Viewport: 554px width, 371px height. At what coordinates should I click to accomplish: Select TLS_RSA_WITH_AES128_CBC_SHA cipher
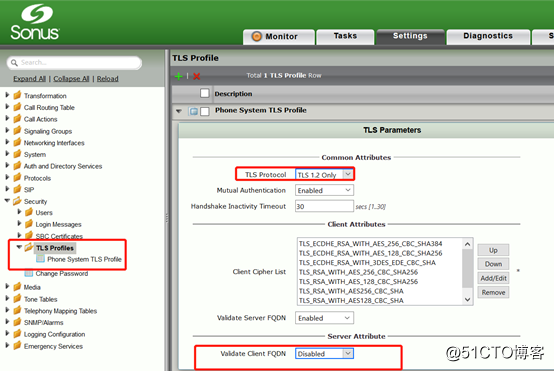351,300
